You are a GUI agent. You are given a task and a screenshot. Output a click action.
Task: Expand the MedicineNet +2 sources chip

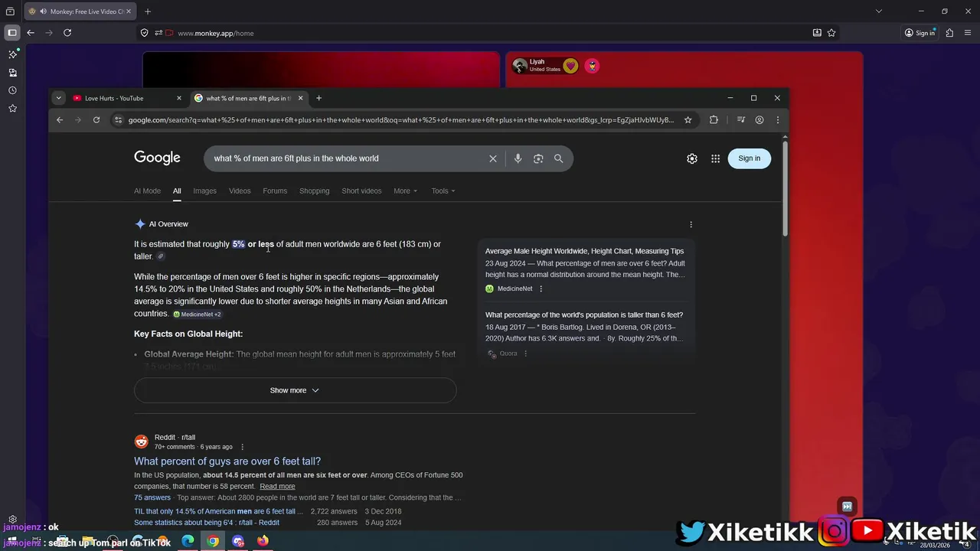point(198,315)
